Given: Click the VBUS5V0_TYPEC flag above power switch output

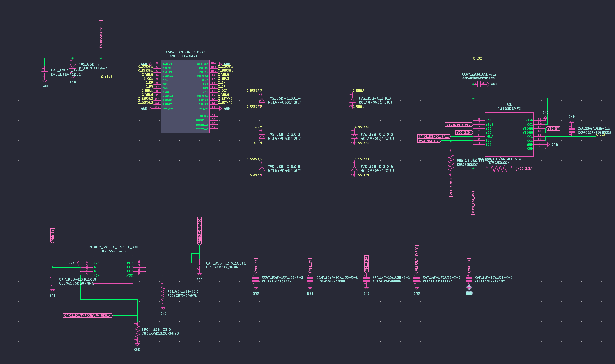Looking at the screenshot, I should point(200,231).
